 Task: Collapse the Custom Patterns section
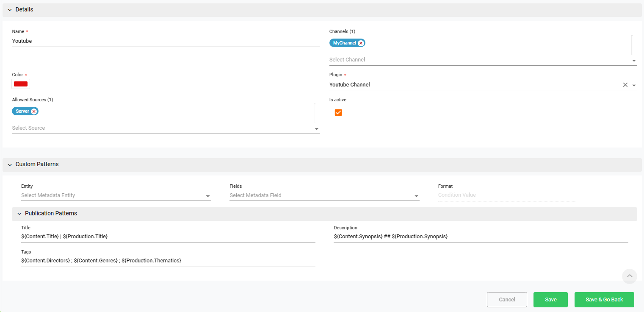click(x=10, y=164)
